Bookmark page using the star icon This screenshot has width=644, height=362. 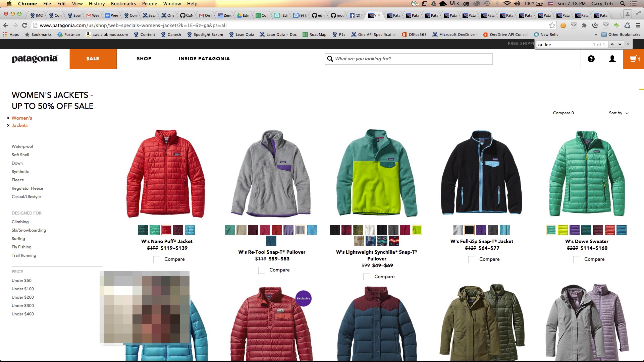point(552,25)
